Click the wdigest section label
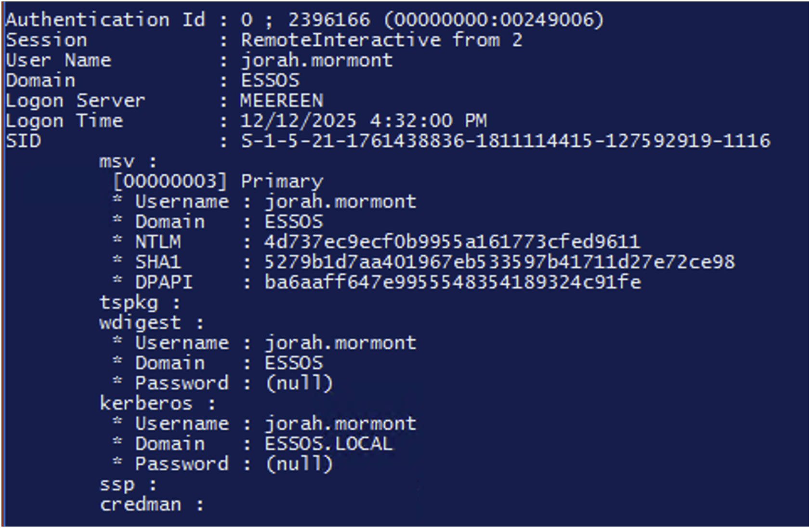Screen dimensions: 812x528 click(x=140, y=323)
